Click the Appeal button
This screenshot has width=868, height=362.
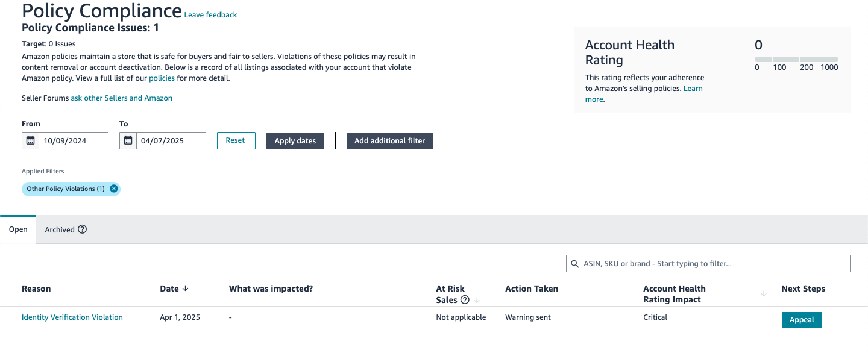click(x=802, y=320)
